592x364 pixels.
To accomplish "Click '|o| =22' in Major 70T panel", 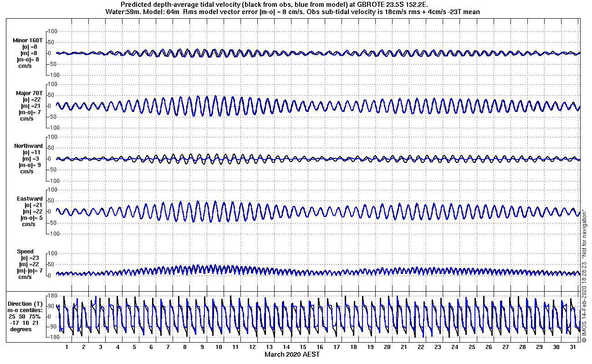I will tap(33, 100).
